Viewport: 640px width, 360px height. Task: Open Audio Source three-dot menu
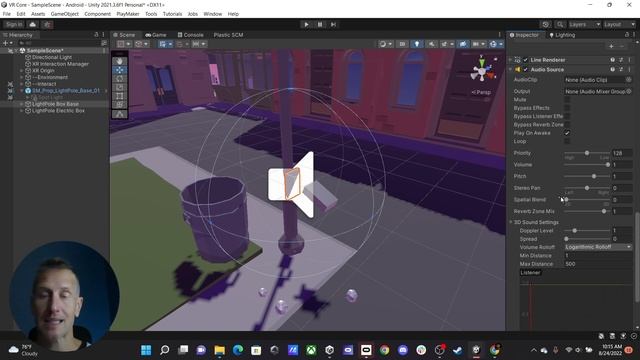[x=629, y=69]
